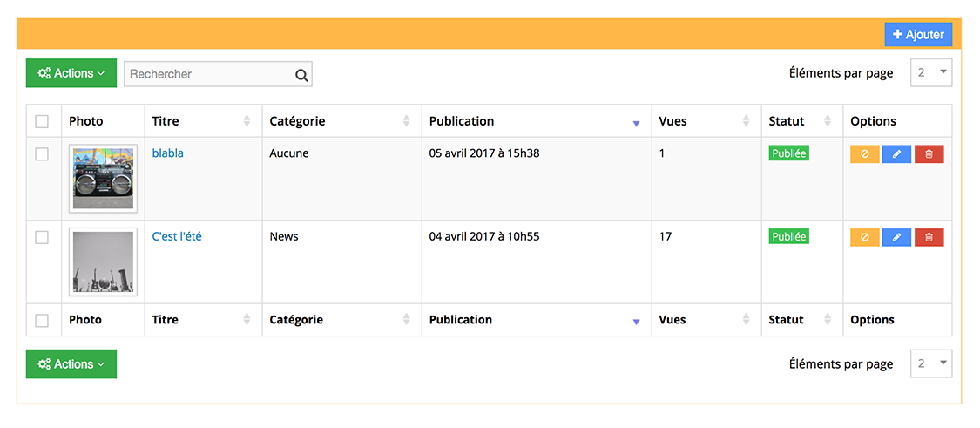Open the top Actions dropdown

[71, 73]
